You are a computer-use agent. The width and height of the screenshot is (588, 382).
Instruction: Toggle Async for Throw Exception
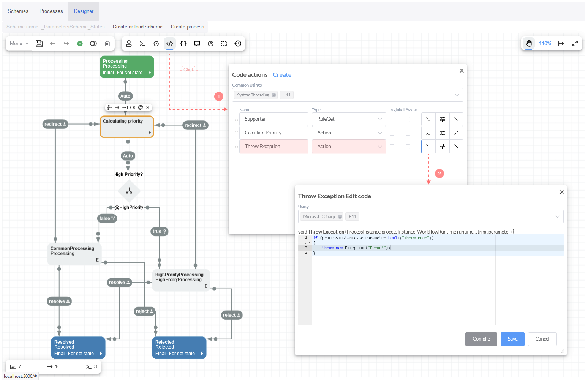click(x=408, y=147)
